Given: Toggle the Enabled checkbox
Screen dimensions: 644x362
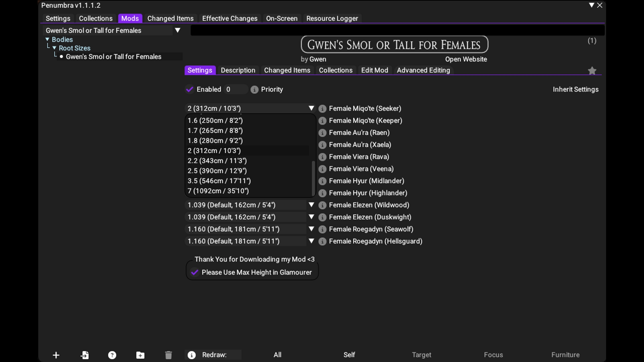Looking at the screenshot, I should pos(190,89).
